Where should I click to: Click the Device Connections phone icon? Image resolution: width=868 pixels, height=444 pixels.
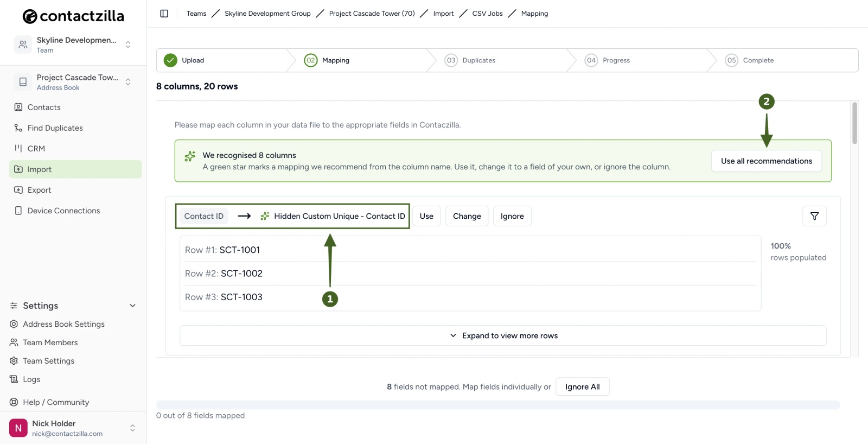coord(18,211)
